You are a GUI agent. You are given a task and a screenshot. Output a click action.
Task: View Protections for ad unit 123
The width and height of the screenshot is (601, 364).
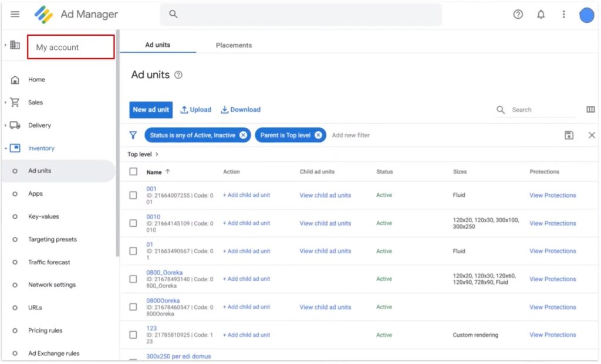pyautogui.click(x=552, y=335)
